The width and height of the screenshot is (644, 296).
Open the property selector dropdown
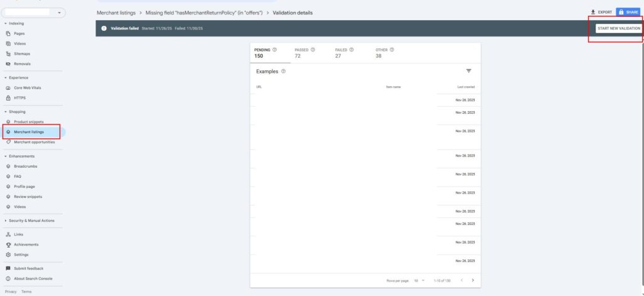[34, 13]
